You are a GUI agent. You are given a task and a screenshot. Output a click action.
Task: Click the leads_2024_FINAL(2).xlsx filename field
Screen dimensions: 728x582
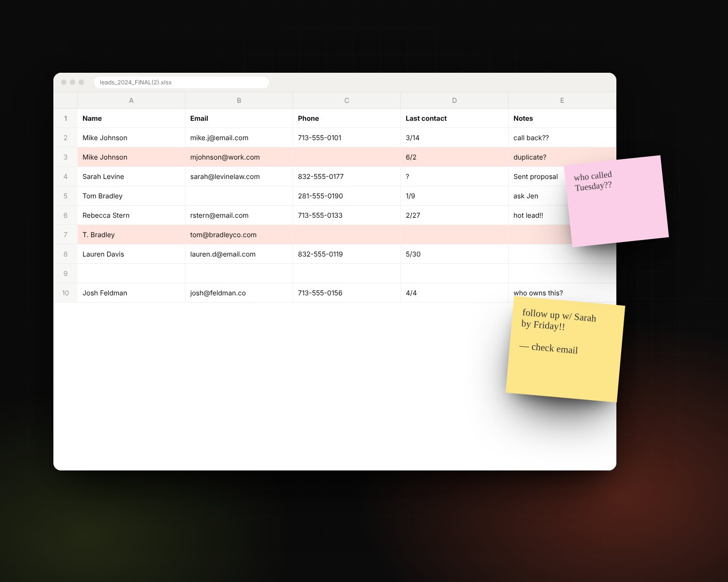point(182,82)
